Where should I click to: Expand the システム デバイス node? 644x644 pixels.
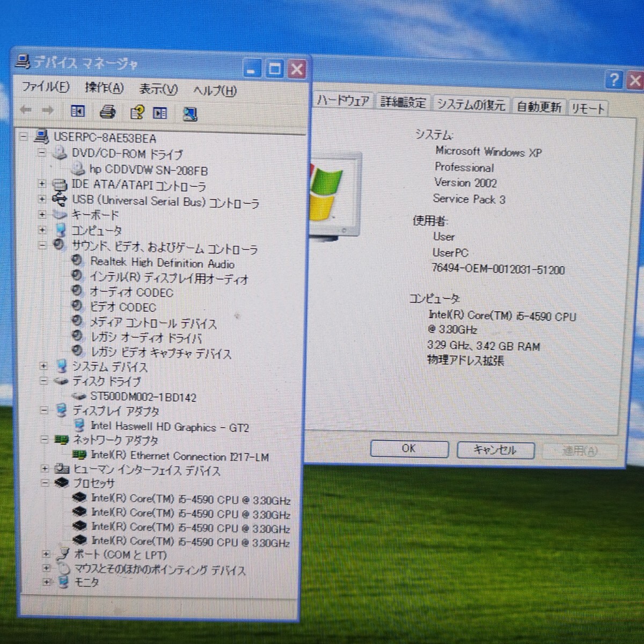point(43,366)
